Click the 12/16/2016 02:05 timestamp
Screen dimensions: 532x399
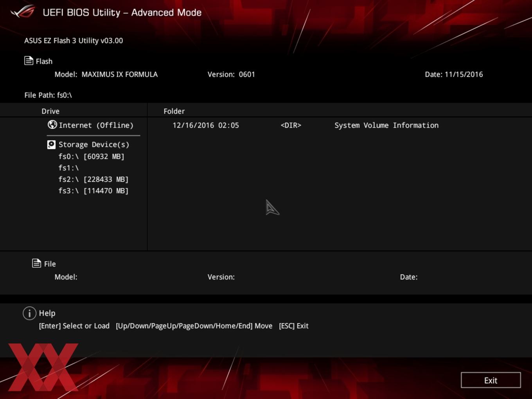click(x=206, y=125)
